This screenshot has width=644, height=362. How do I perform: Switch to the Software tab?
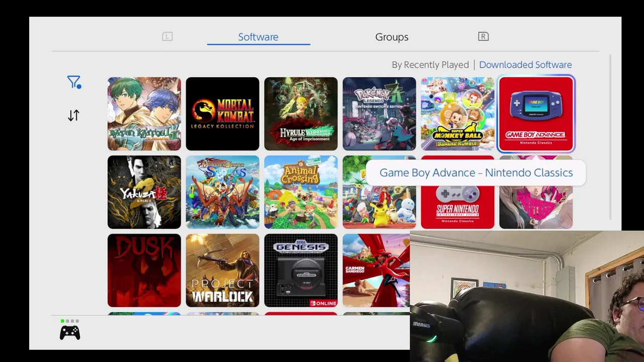[258, 37]
